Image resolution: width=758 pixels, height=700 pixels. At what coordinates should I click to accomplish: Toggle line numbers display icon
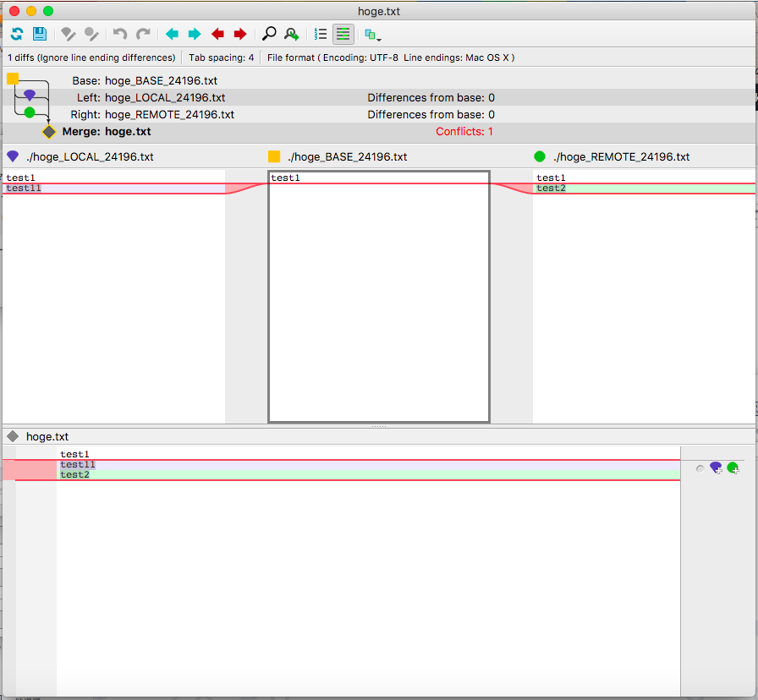point(320,34)
